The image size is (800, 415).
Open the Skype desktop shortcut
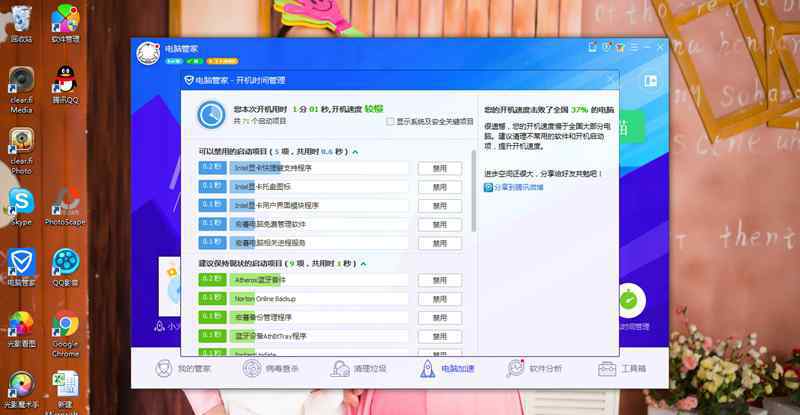click(x=21, y=207)
